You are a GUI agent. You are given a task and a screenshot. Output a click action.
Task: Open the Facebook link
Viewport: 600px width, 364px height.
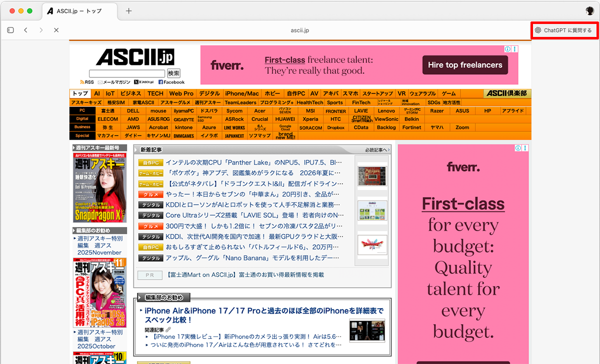(x=171, y=82)
